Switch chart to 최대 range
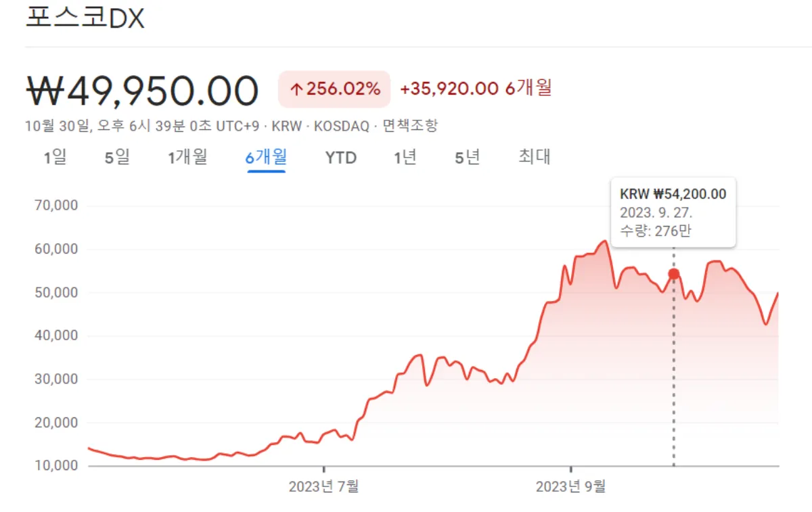812x512 pixels. tap(535, 158)
